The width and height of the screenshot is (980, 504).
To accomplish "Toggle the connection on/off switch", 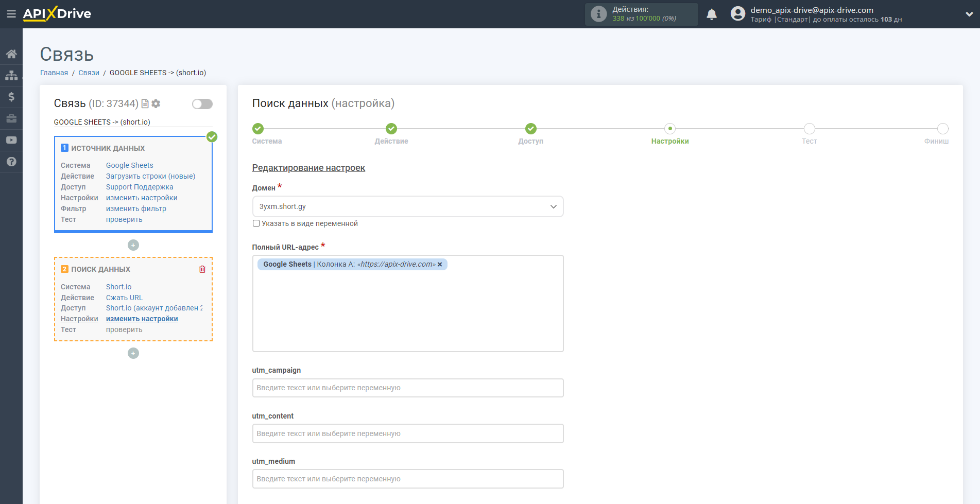I will pos(202,104).
